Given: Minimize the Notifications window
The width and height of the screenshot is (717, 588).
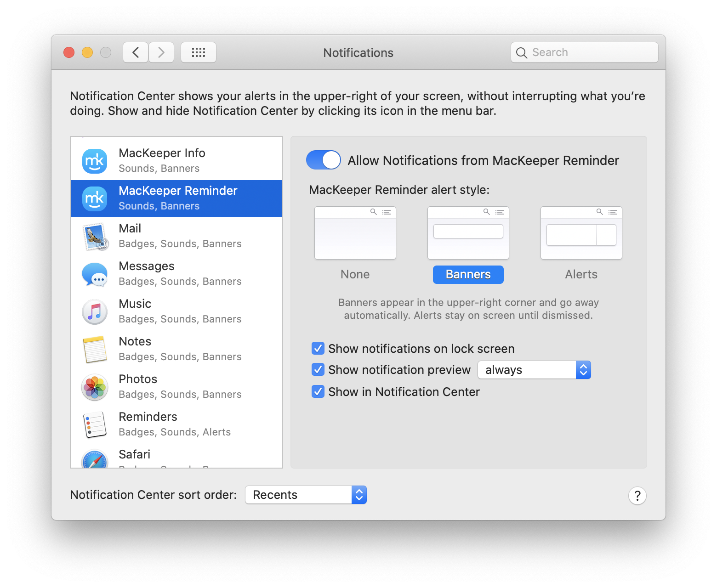Looking at the screenshot, I should 87,52.
